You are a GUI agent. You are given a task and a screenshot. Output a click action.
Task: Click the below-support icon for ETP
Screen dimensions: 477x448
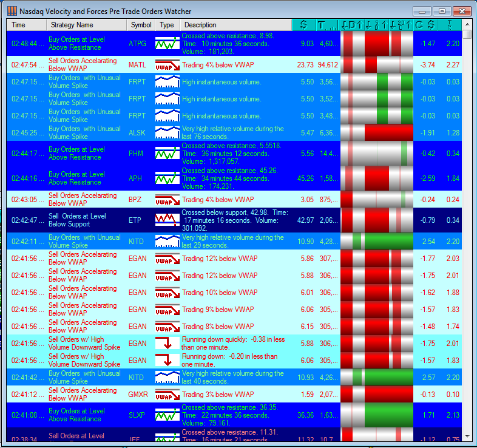pos(167,220)
